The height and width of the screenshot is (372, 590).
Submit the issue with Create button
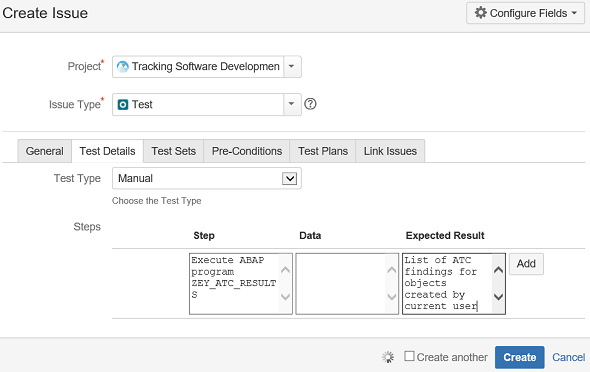[520, 357]
